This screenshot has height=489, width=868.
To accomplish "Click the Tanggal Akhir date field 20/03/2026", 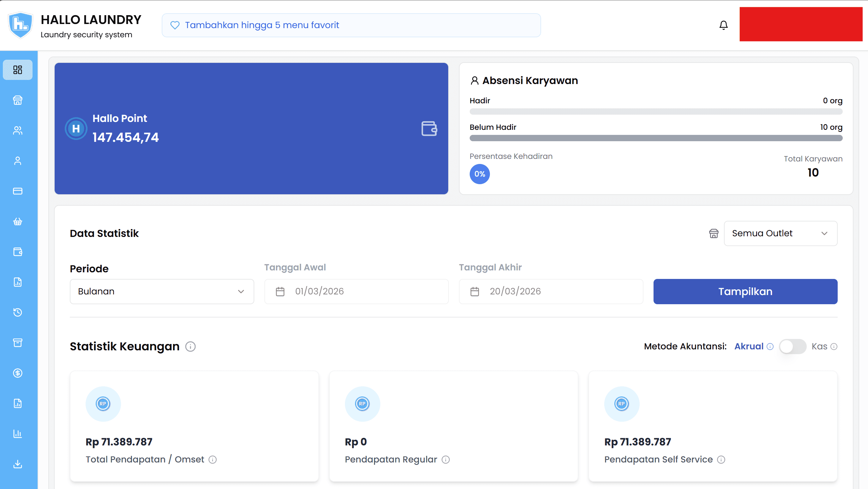I will click(x=551, y=292).
